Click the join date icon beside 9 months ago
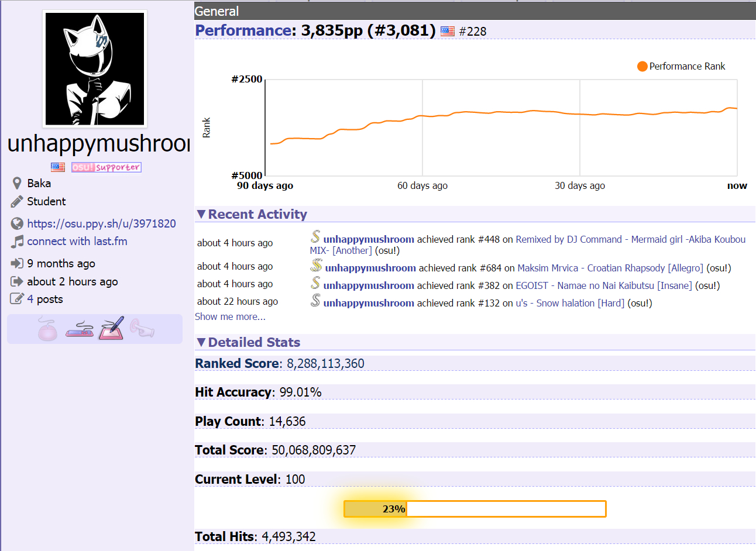 (x=17, y=264)
